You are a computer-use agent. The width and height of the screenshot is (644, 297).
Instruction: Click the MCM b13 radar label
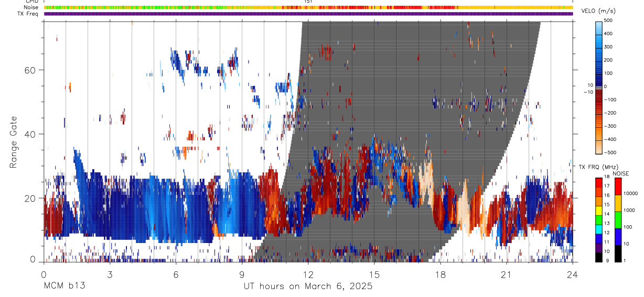click(x=65, y=287)
